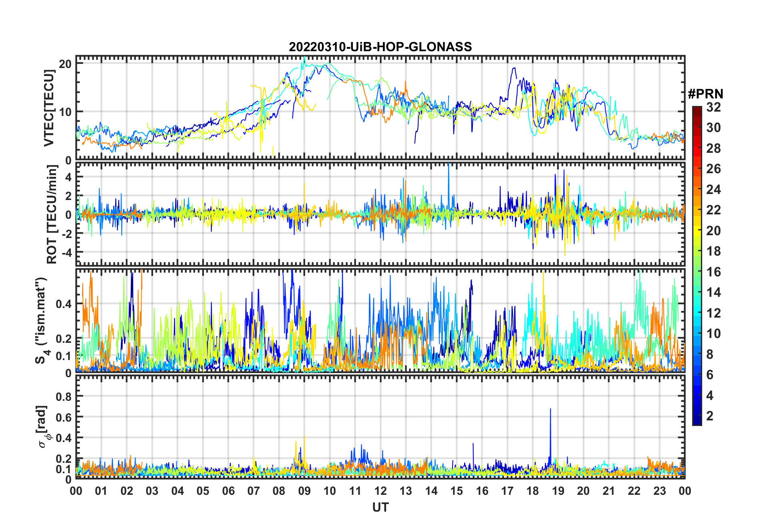The image size is (761, 532).
Task: Click the PRN colorbar gradient strip
Action: pyautogui.click(x=697, y=266)
